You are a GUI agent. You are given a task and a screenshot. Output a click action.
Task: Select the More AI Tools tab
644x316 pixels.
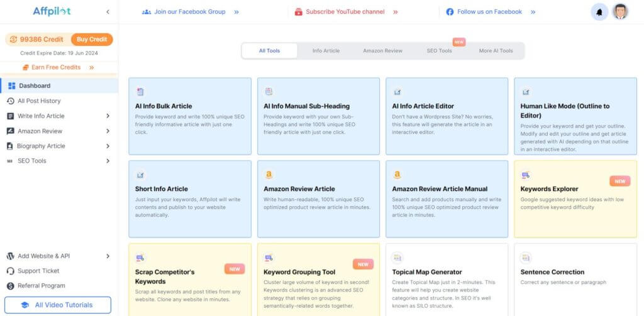pyautogui.click(x=496, y=51)
